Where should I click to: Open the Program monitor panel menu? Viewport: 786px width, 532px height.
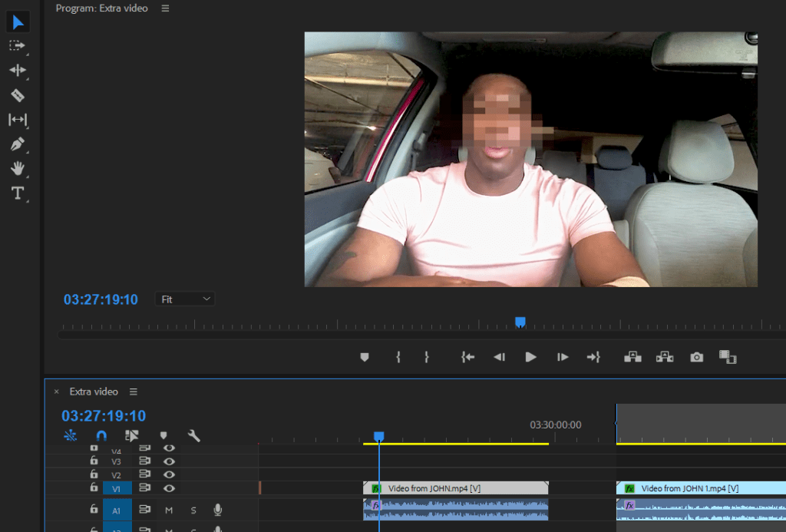pos(165,8)
